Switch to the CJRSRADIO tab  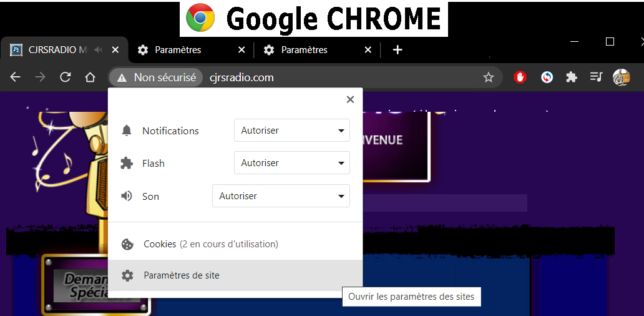(x=64, y=50)
